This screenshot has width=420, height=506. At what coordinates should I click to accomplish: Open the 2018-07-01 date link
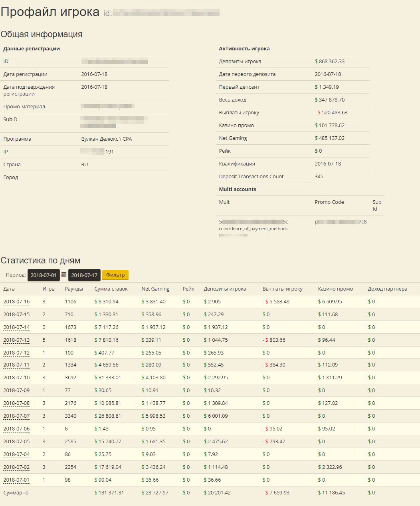click(16, 480)
